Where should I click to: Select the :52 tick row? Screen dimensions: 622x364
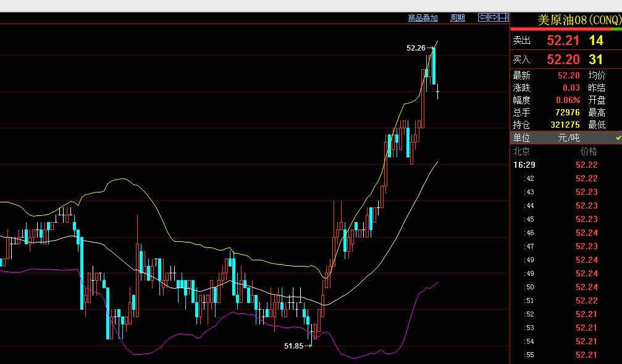pos(566,314)
